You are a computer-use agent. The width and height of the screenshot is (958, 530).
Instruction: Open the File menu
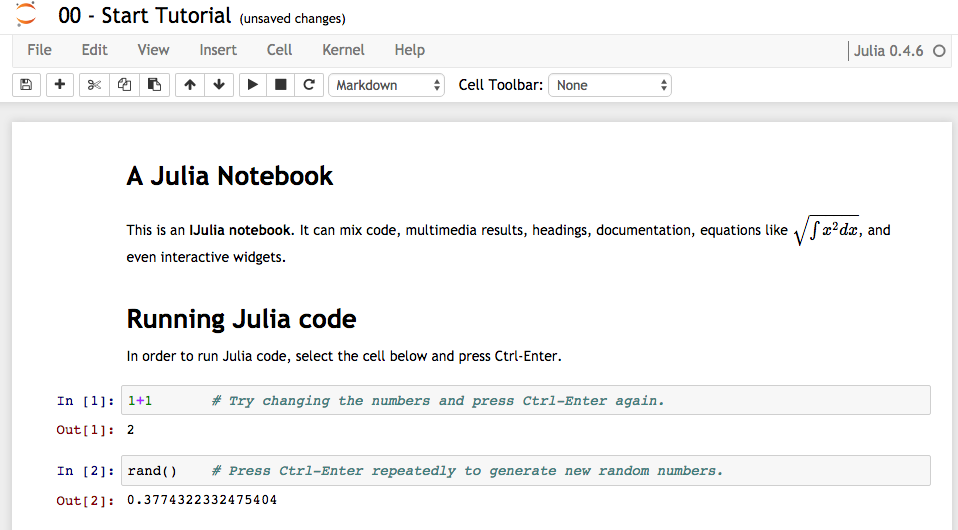point(39,50)
